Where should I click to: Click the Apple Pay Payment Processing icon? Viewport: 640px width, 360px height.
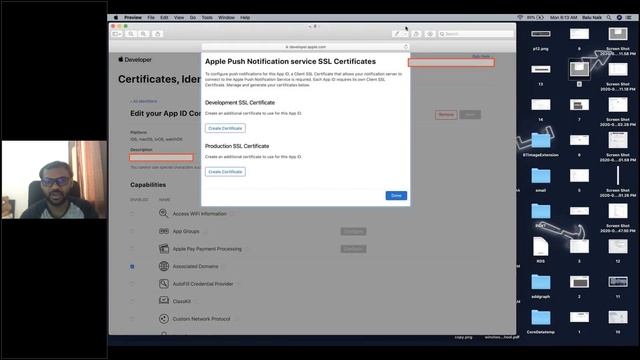(x=163, y=249)
